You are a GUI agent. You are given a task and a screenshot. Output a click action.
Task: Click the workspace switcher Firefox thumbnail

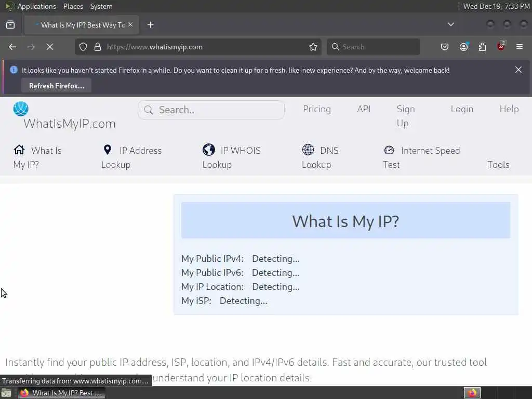point(472,393)
